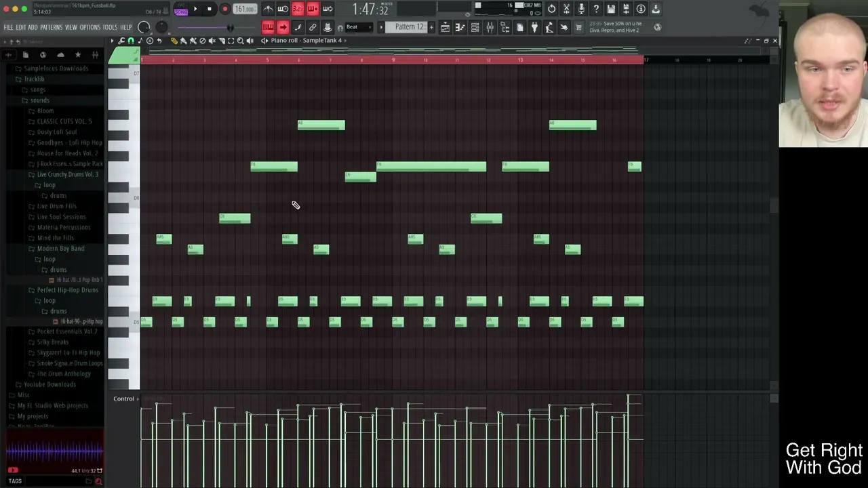
Task: Save project with the floppy icon
Action: coord(611,9)
